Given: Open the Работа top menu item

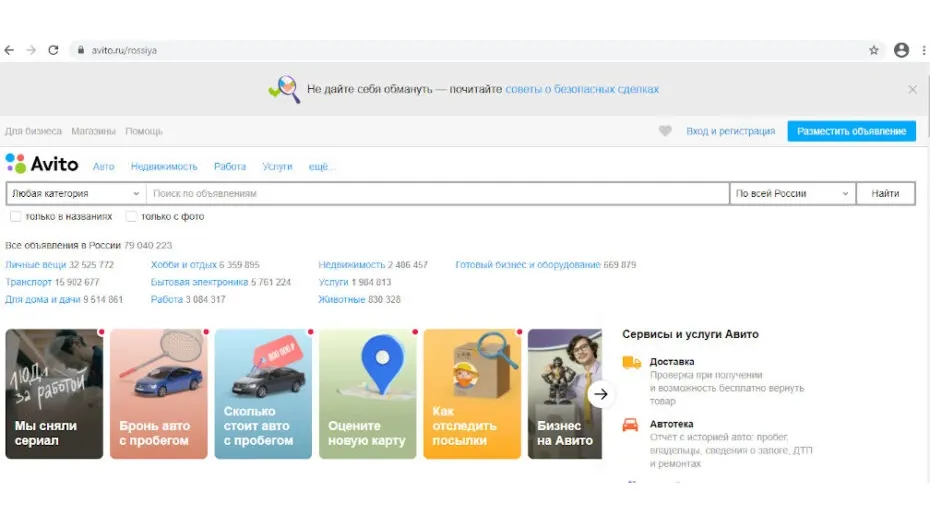Looking at the screenshot, I should pos(230,167).
